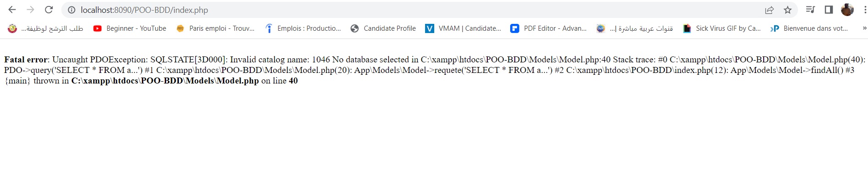868x189 pixels.
Task: Open the Sick Virus GIF bookmark
Action: [722, 28]
